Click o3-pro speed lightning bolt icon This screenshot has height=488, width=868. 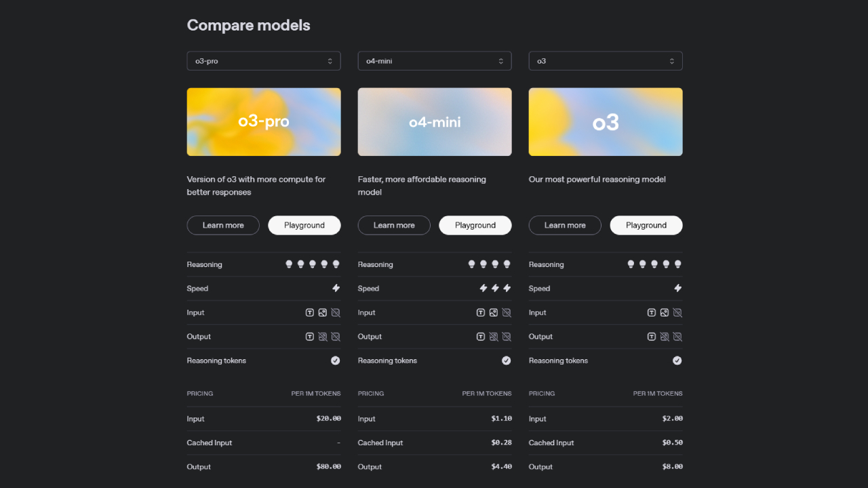336,288
